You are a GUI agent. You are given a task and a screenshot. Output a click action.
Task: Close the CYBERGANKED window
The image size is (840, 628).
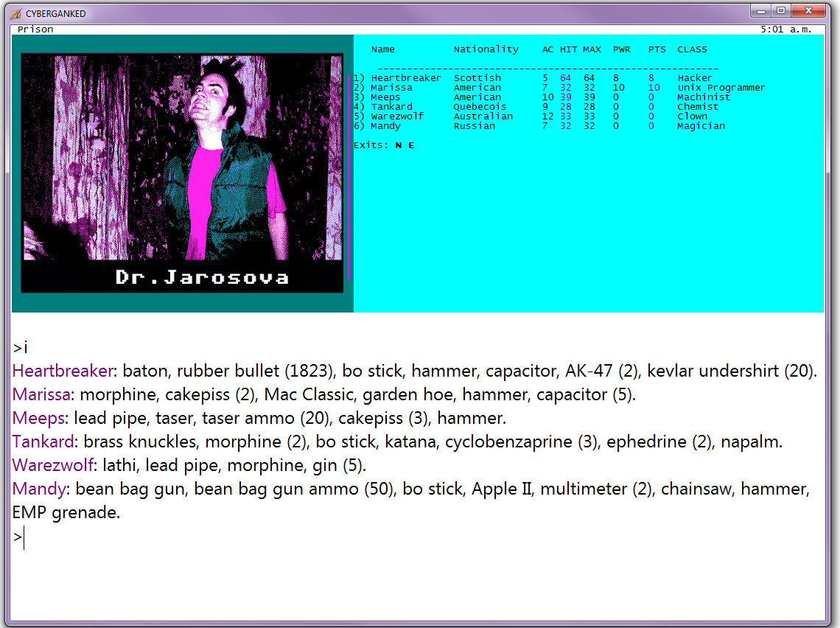pos(809,10)
